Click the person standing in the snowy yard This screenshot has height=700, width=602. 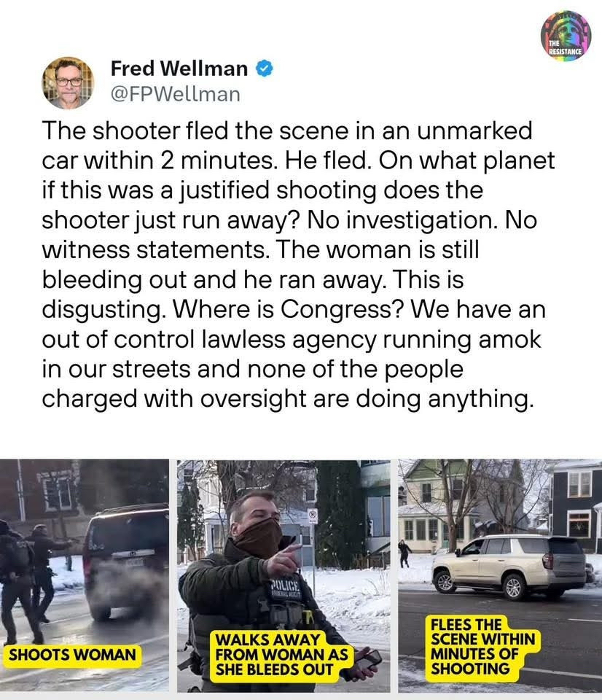tap(405, 553)
